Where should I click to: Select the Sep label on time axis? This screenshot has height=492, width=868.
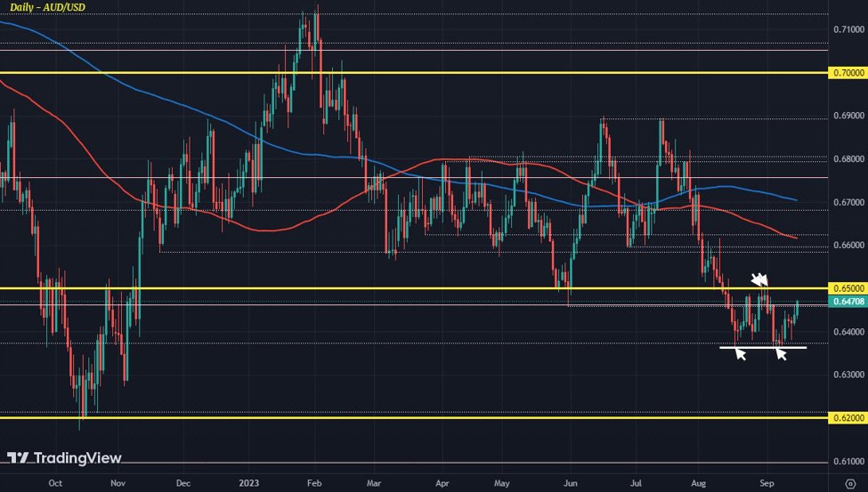(x=767, y=481)
